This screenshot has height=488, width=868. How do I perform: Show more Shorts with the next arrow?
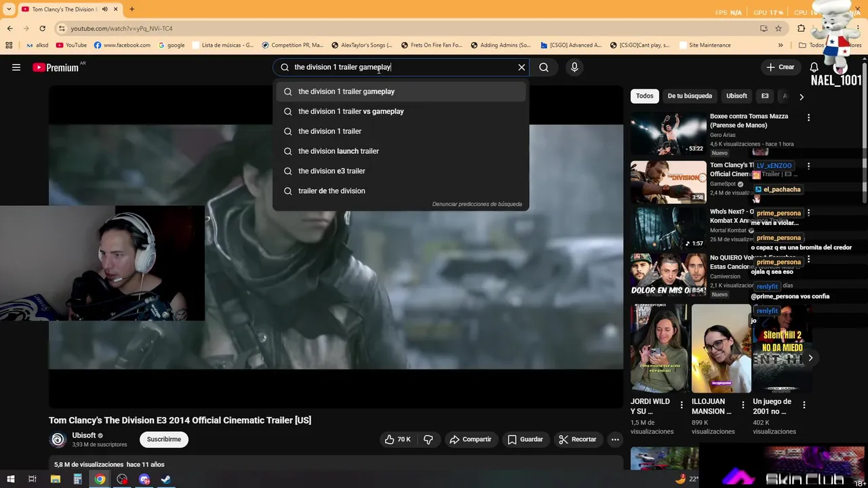pyautogui.click(x=810, y=358)
